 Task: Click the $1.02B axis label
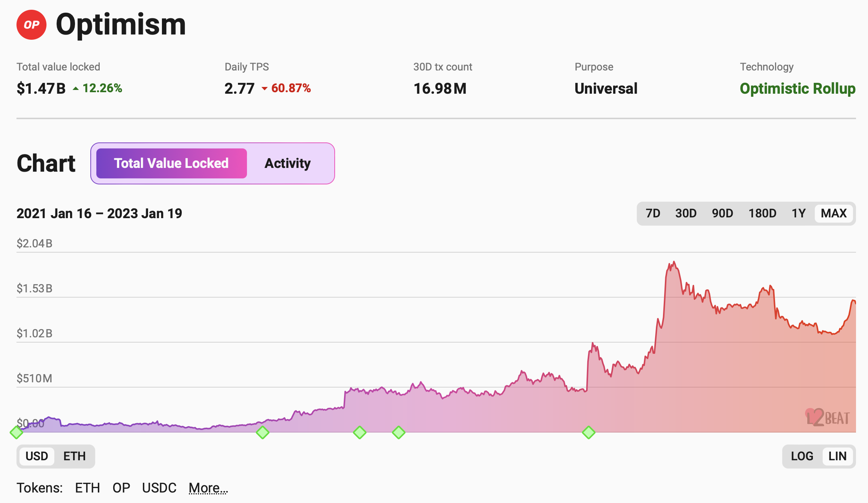pos(34,334)
